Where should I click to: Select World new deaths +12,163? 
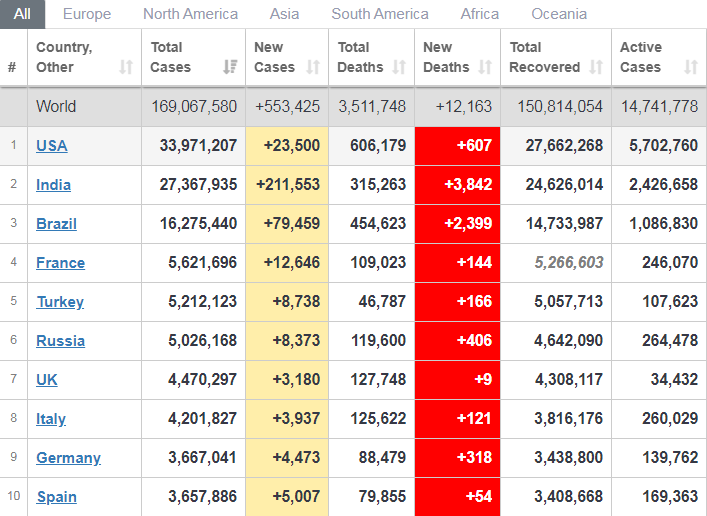tap(464, 106)
